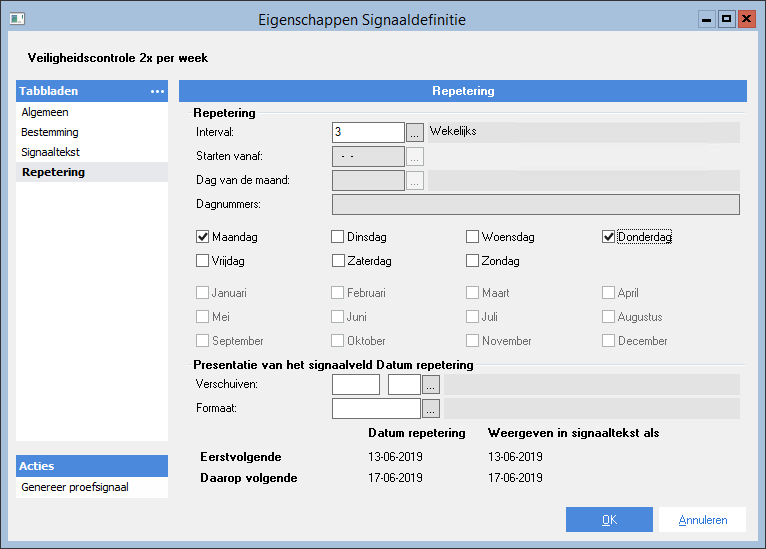Tick the Woensdag checkbox
This screenshot has width=766, height=549.
pyautogui.click(x=473, y=237)
